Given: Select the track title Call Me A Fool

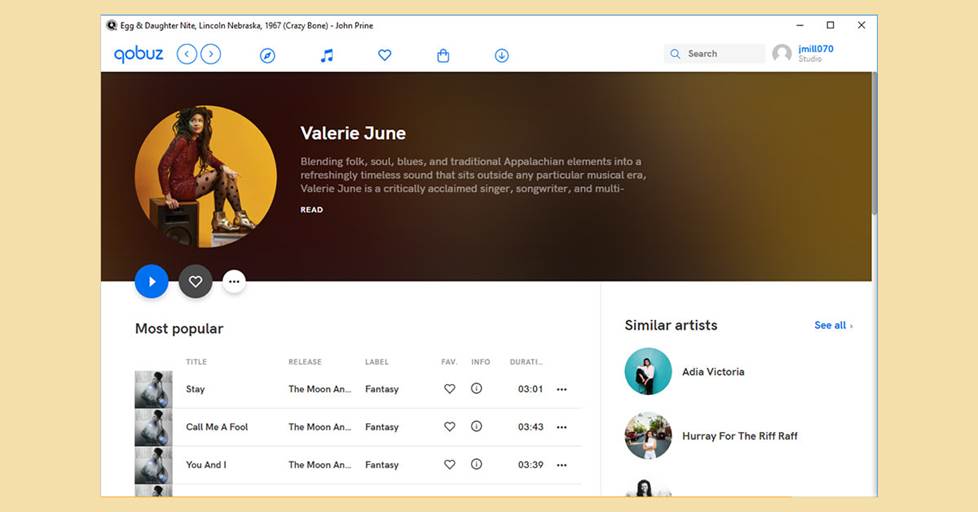Looking at the screenshot, I should (216, 427).
